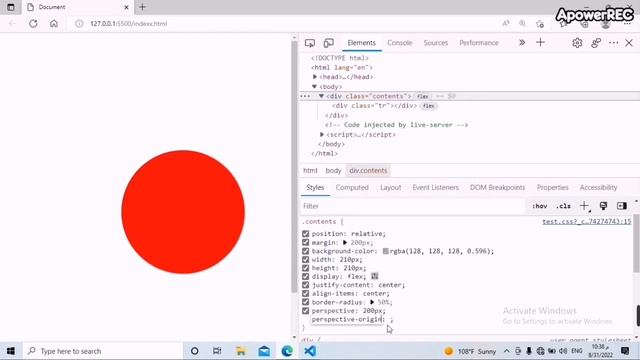Select body in the breadcrumb trail
The height and width of the screenshot is (360, 640).
[x=333, y=171]
